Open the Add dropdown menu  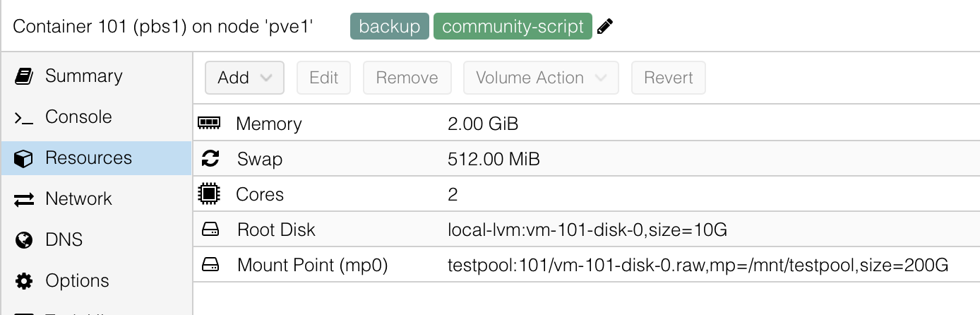(244, 78)
